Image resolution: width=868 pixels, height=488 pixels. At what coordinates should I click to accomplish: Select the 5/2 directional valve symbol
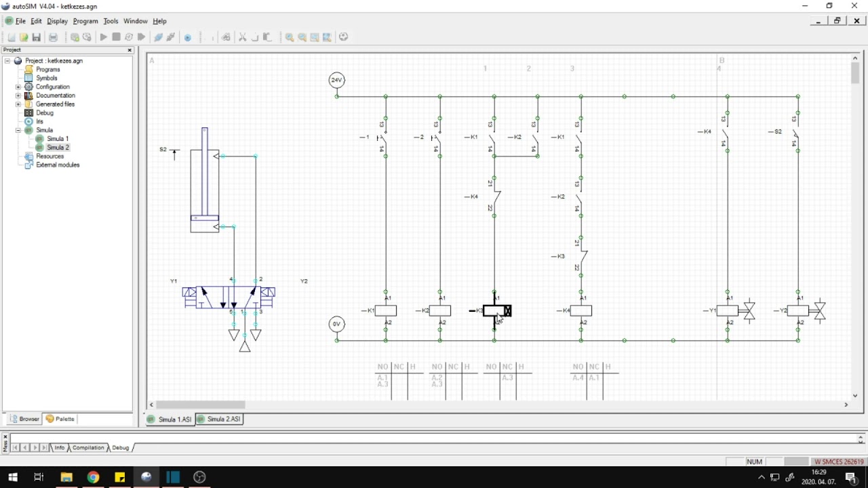point(229,296)
